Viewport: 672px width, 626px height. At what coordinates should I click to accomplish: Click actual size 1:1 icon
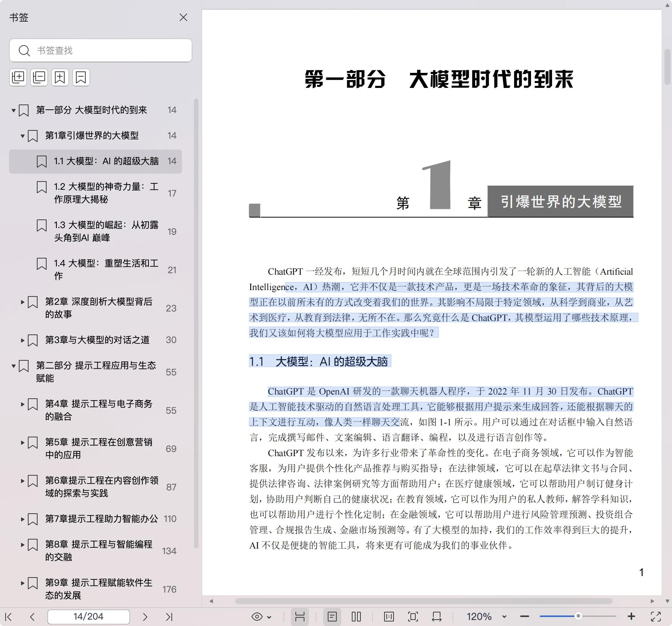coord(389,617)
